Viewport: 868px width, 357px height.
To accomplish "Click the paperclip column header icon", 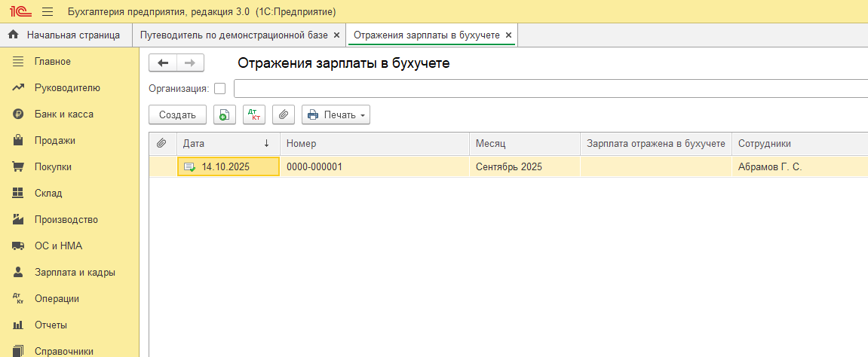I will click(161, 144).
